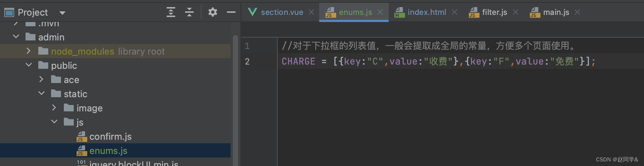Viewport: 644px width, 166px height.
Task: Click the Project window icon in header
Action: click(x=9, y=12)
